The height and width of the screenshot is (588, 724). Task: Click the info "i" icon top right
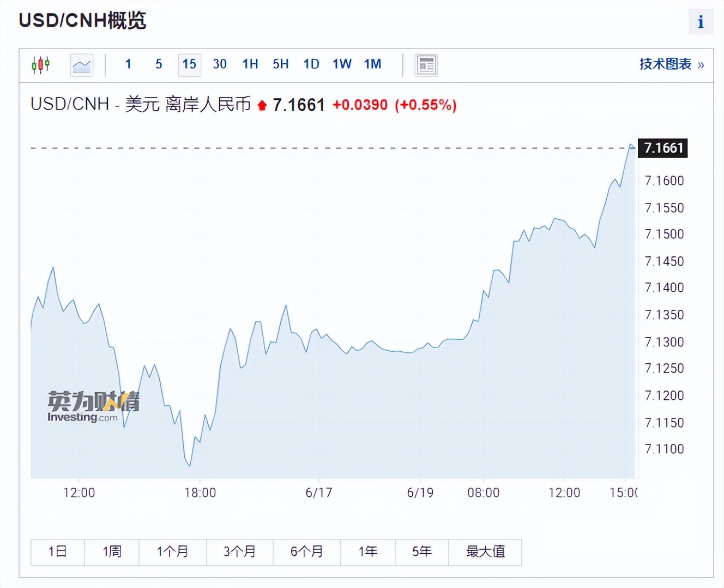point(701,22)
